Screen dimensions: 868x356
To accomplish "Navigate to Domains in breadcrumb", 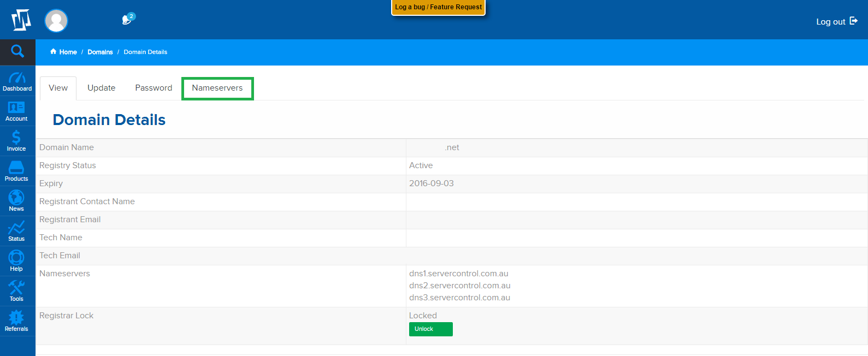I will pyautogui.click(x=100, y=52).
